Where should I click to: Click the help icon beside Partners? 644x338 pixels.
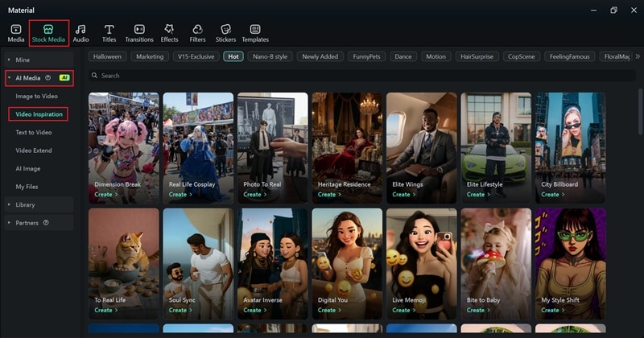[x=46, y=223]
